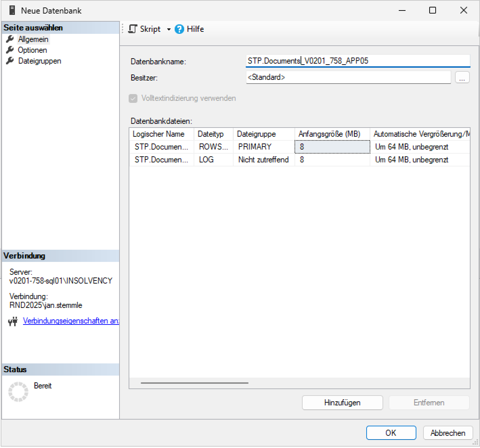Click the Logischer Name column header
Screen dimensions: 480x448
coord(161,134)
